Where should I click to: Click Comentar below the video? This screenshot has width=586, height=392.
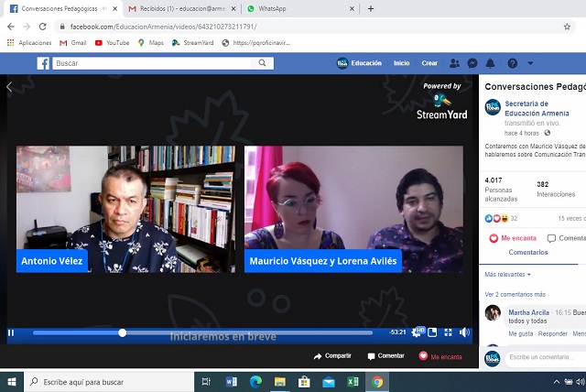(385, 355)
